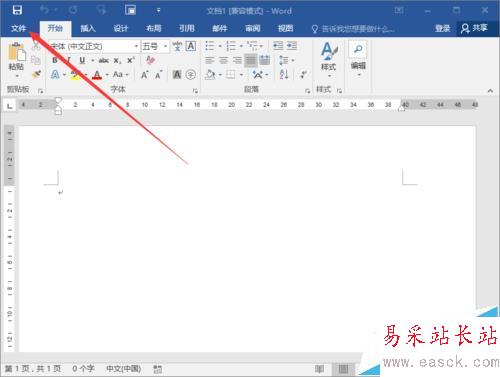Click the Find magnifier above 编辑

tap(358, 49)
